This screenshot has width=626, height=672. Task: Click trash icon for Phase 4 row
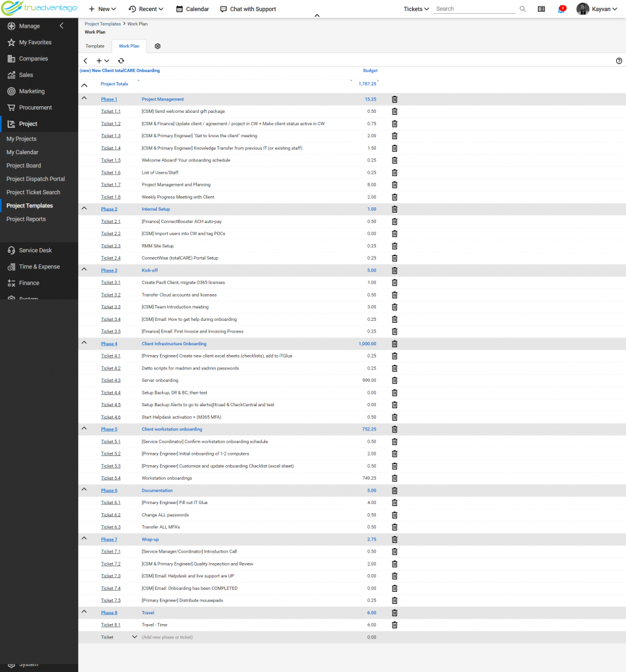tap(394, 344)
